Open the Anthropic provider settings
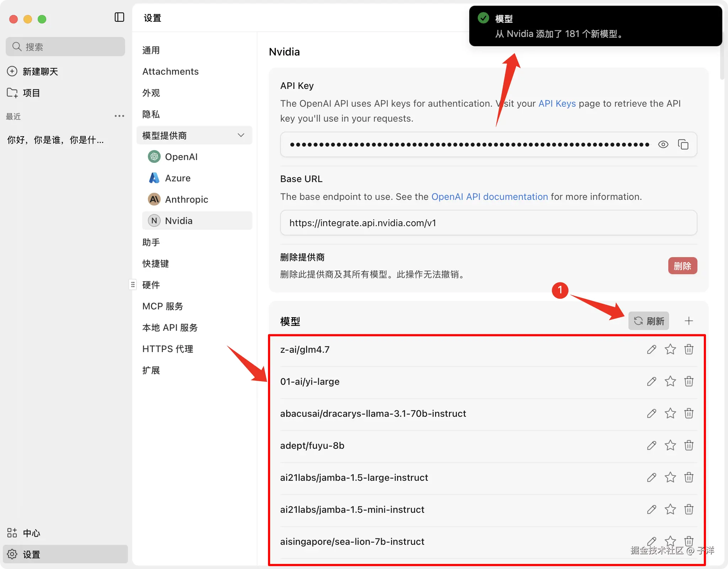Viewport: 728px width, 569px height. [186, 199]
